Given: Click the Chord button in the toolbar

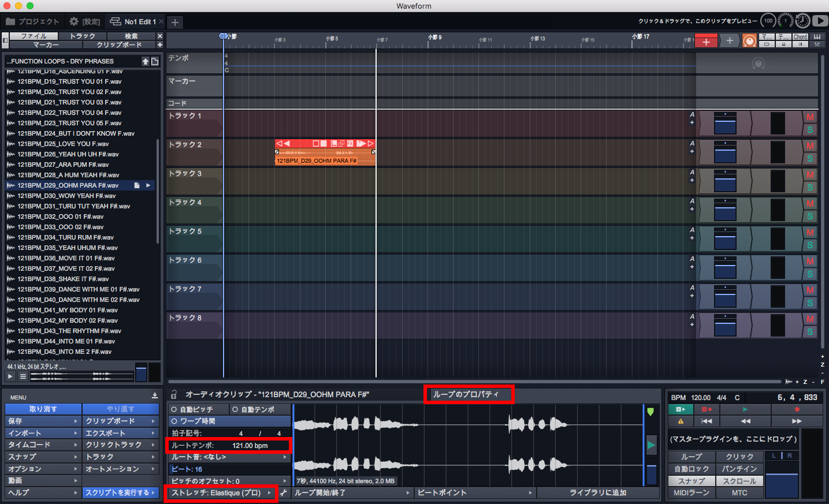Looking at the screenshot, I should point(800,37).
